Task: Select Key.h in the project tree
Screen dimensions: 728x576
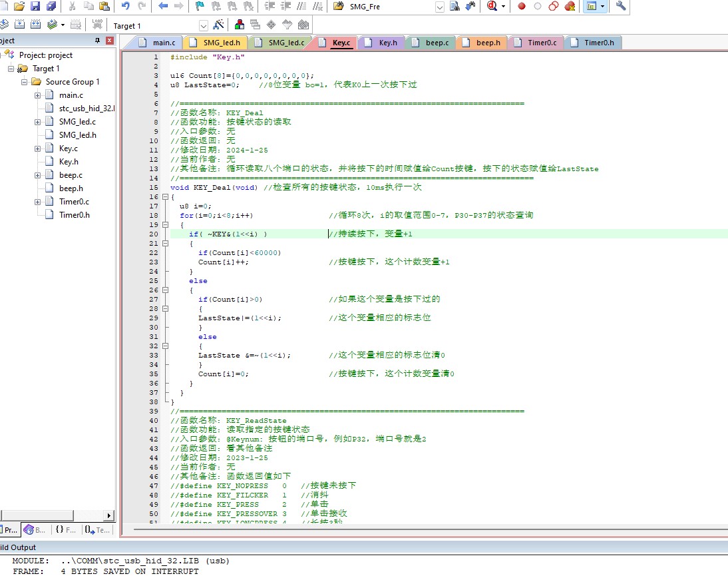Action: [x=69, y=162]
